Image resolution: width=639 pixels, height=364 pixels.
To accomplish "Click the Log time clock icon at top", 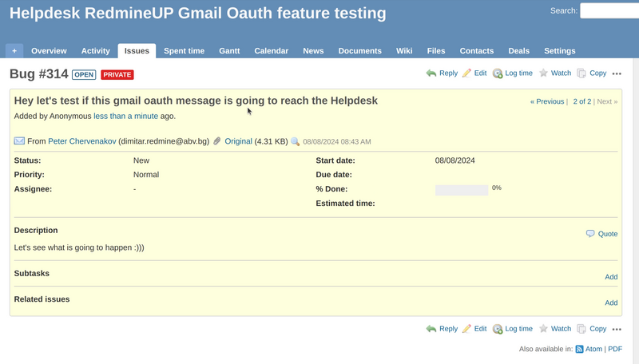I will point(498,73).
